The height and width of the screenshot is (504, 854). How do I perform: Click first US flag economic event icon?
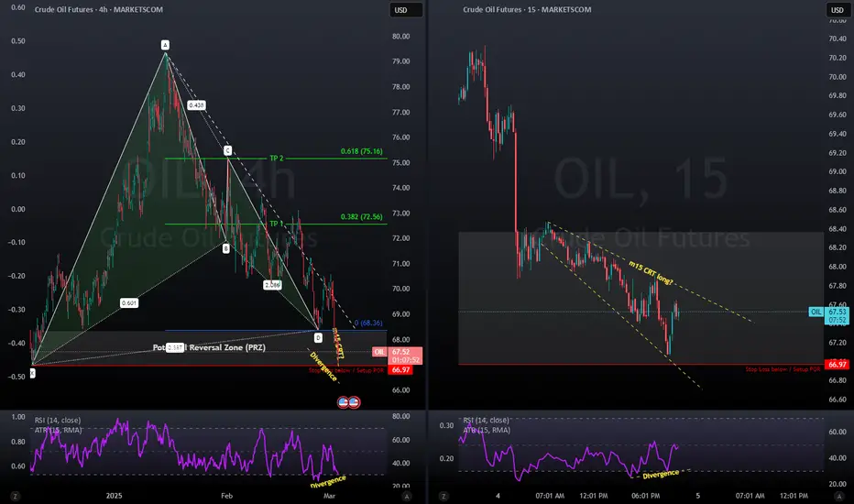click(x=343, y=402)
